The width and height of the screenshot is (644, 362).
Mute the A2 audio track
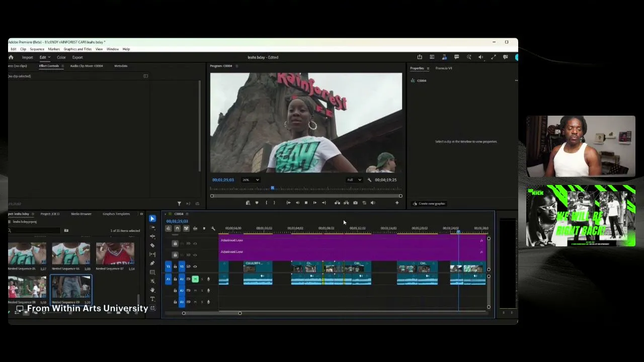tap(195, 291)
